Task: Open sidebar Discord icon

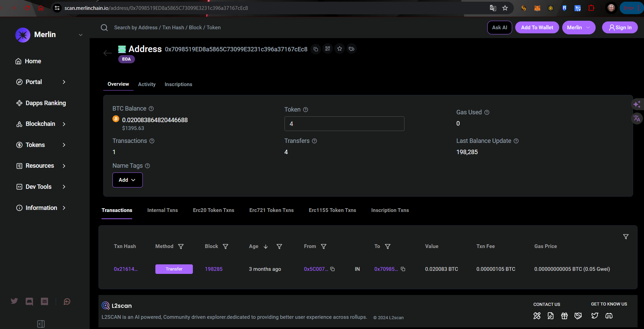Action: coord(29,301)
